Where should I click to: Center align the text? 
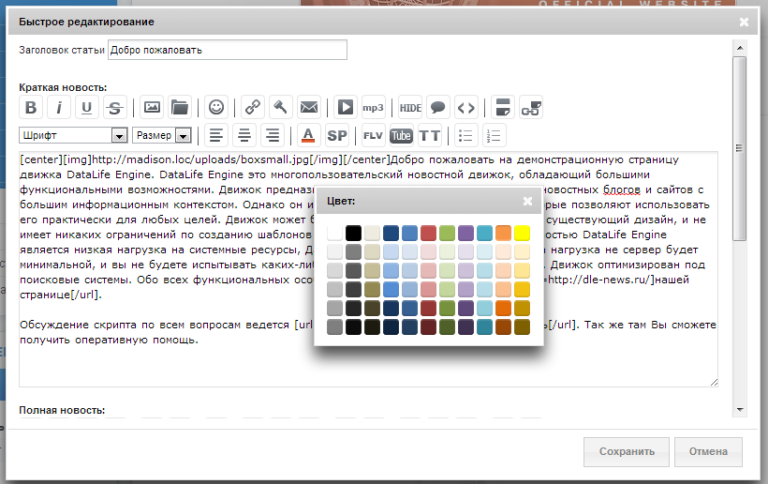pos(244,135)
